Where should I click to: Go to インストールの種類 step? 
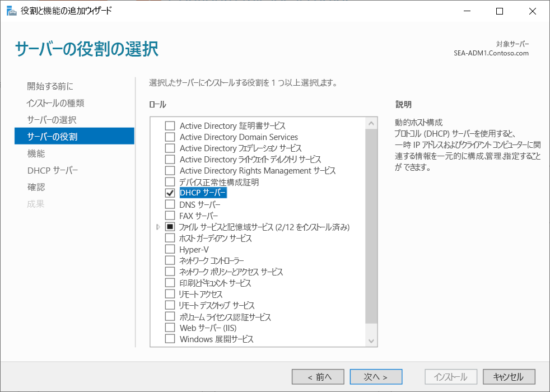pos(55,103)
